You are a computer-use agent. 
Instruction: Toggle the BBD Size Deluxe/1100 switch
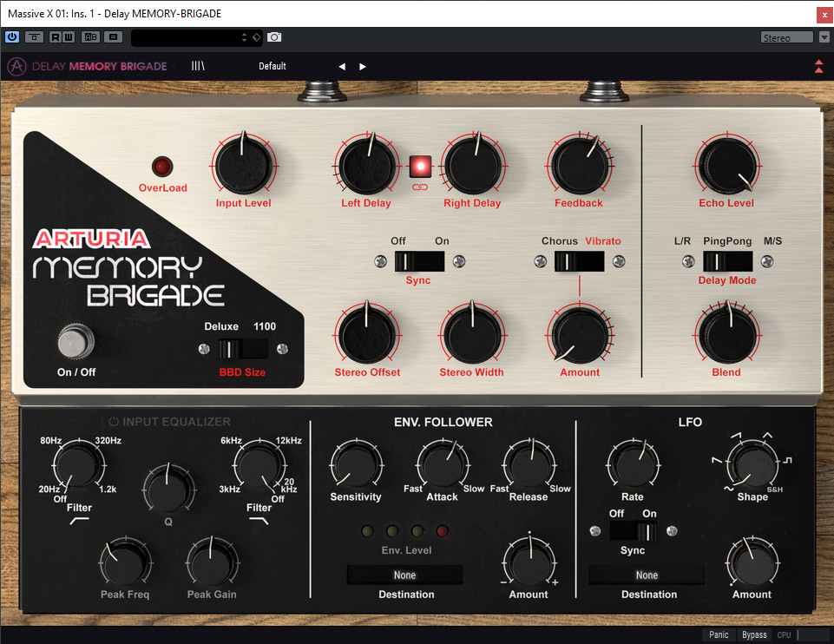tap(242, 349)
